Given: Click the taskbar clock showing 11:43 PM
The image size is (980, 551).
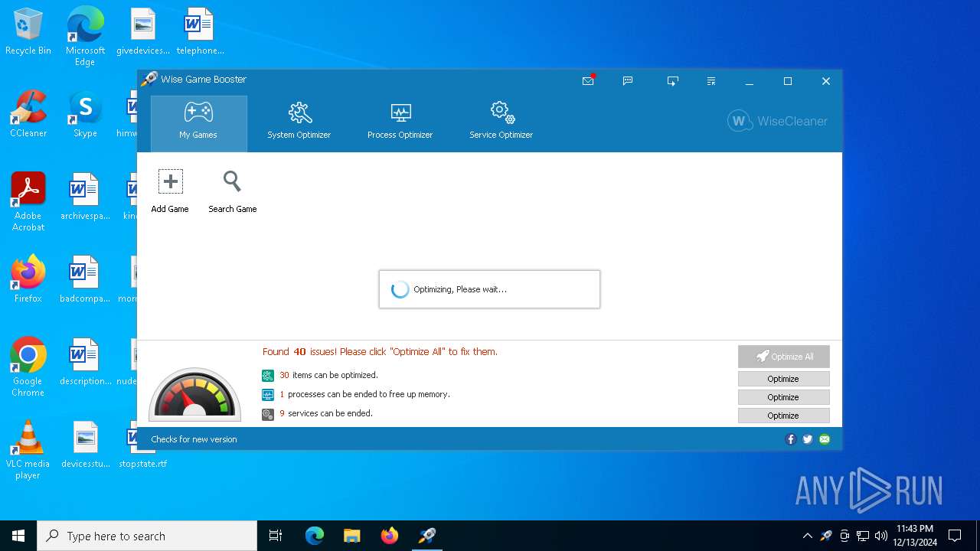Looking at the screenshot, I should coord(916,536).
